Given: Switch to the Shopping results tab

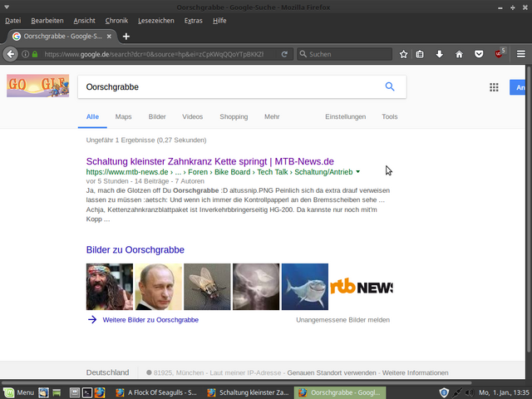Looking at the screenshot, I should [234, 116].
